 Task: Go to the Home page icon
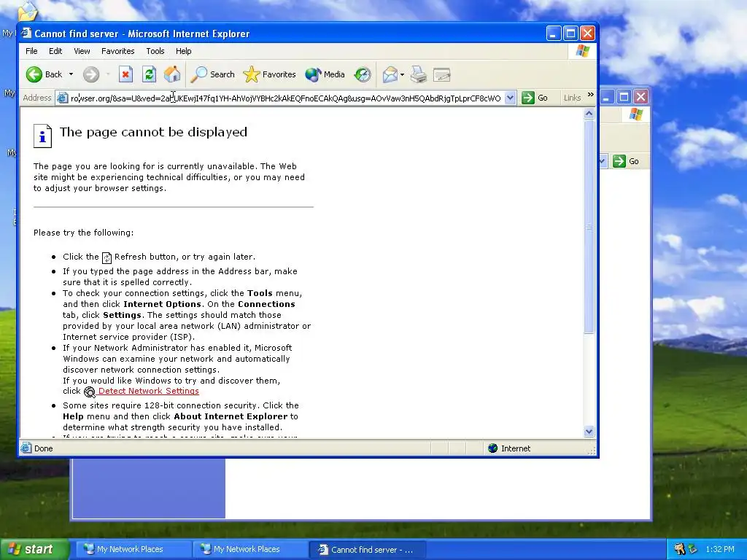click(x=172, y=74)
